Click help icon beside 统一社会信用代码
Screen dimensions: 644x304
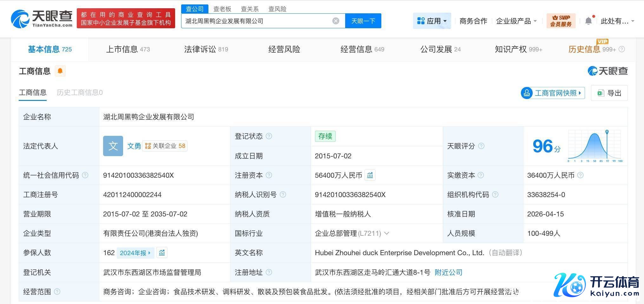point(85,175)
